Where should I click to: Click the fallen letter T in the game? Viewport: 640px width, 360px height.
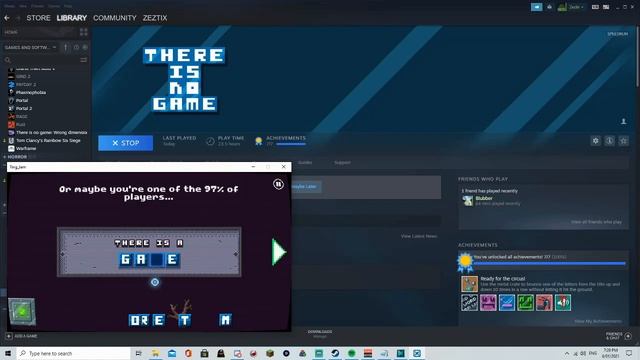pos(185,320)
